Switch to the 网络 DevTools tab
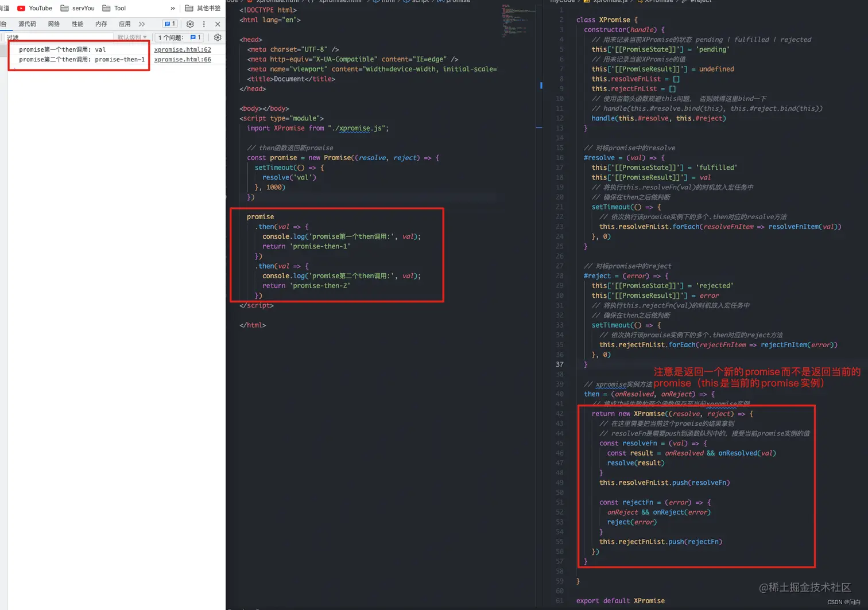This screenshot has width=868, height=610. point(54,24)
